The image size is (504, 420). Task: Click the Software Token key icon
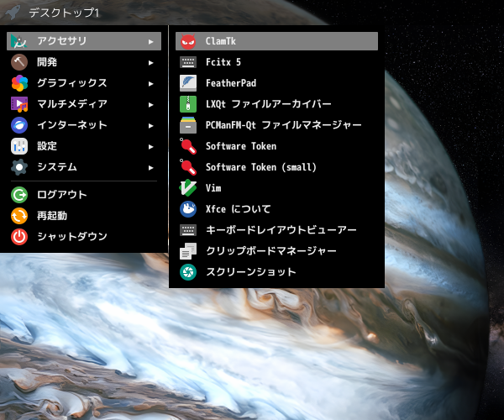(x=187, y=146)
